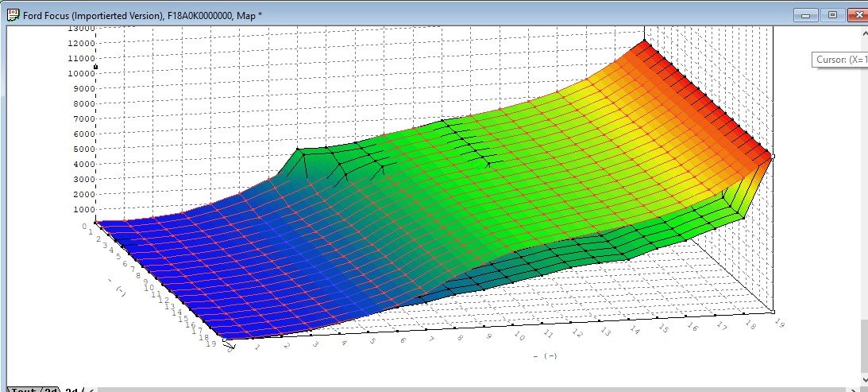The image size is (868, 392).
Task: Click the vertical scrollbar up arrow
Action: coord(865,32)
